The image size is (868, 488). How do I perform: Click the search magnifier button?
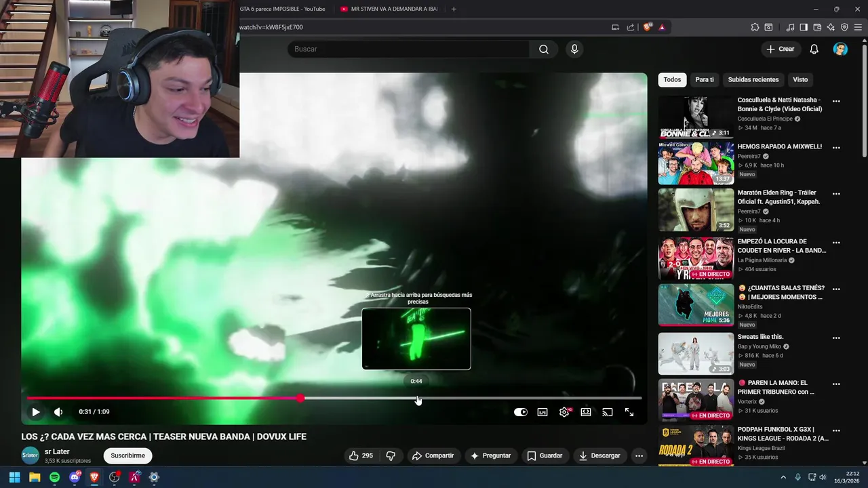point(544,49)
